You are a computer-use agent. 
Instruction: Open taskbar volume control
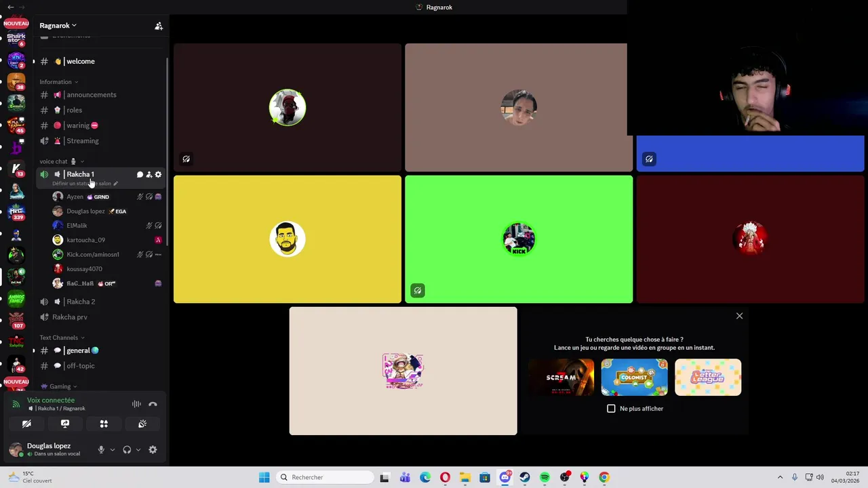click(820, 477)
